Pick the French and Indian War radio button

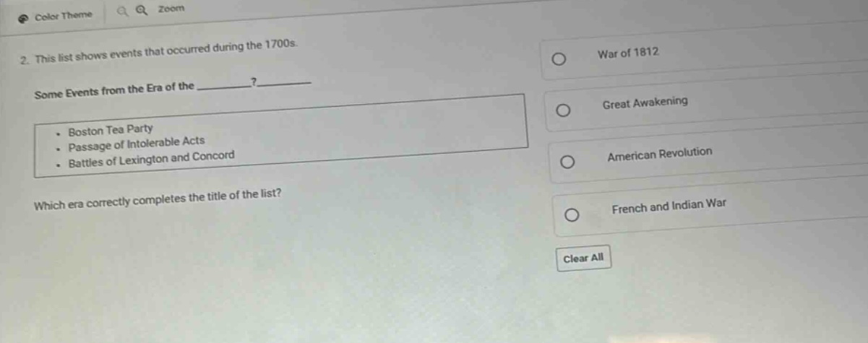tap(572, 214)
